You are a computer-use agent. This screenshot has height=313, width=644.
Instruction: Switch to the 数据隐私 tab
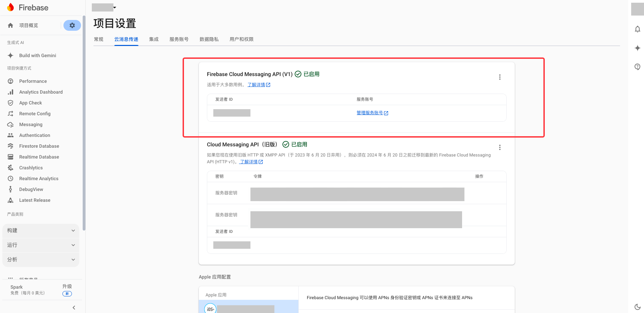click(x=209, y=39)
